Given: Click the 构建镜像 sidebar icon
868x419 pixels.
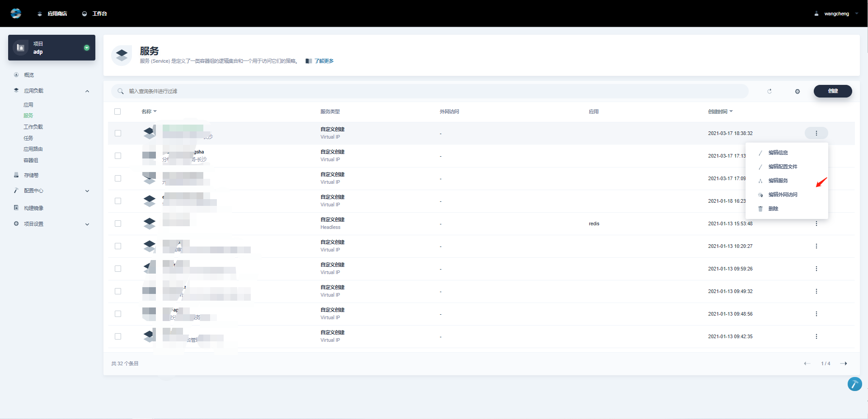Looking at the screenshot, I should (x=16, y=208).
